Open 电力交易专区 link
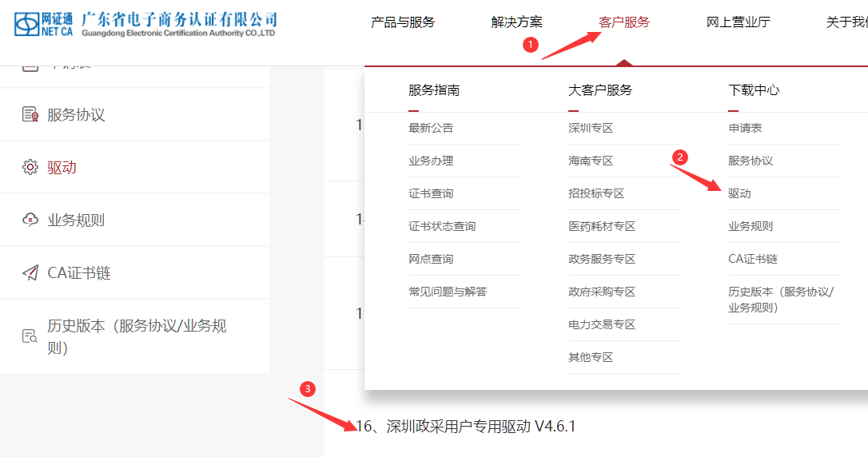The width and height of the screenshot is (868, 457). [602, 324]
